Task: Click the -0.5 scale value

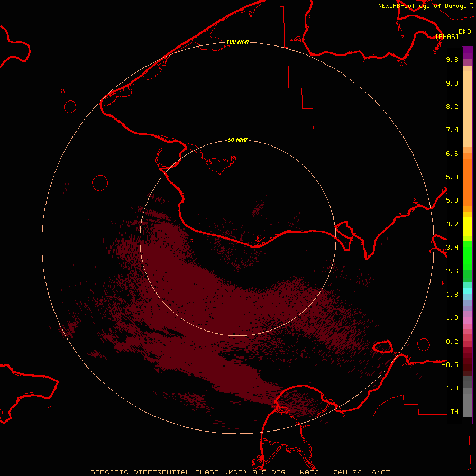Action: [x=450, y=365]
